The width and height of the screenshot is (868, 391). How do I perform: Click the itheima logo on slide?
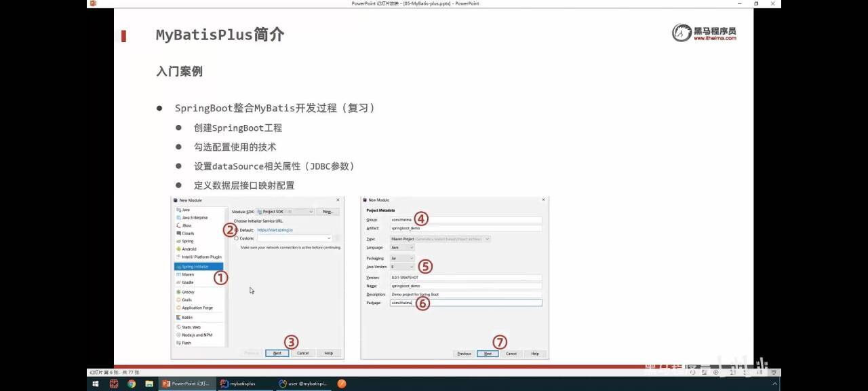tap(704, 33)
